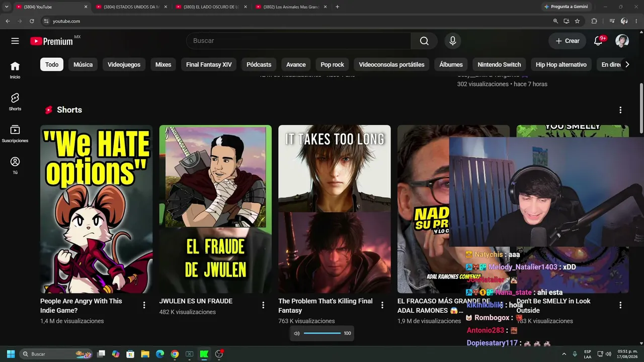Open the Windows Start menu
644x362 pixels.
pos(11,354)
